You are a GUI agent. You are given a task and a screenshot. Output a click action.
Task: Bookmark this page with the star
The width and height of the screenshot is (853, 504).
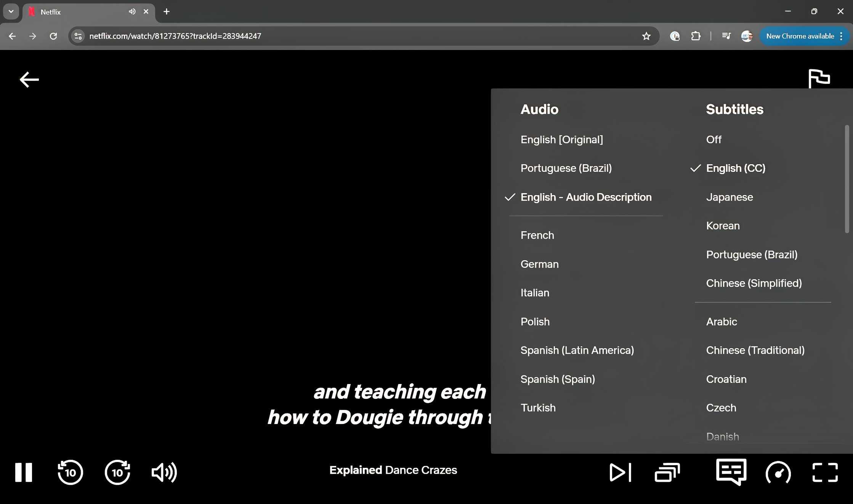click(x=646, y=36)
